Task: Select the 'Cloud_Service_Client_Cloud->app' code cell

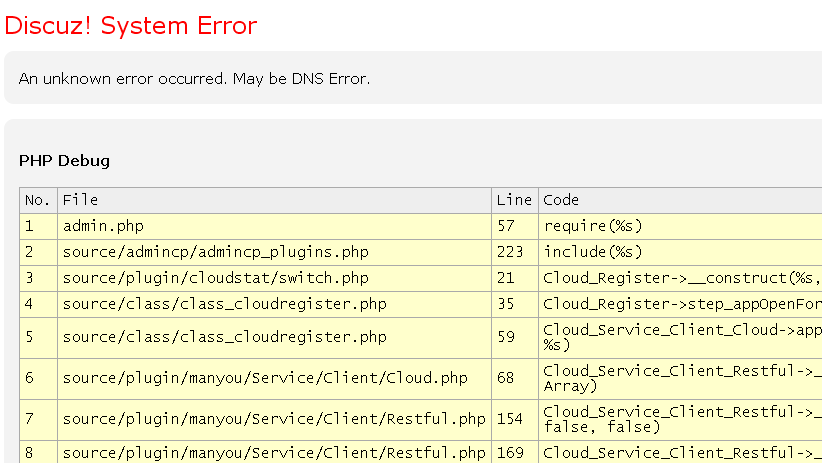Action: (680, 337)
